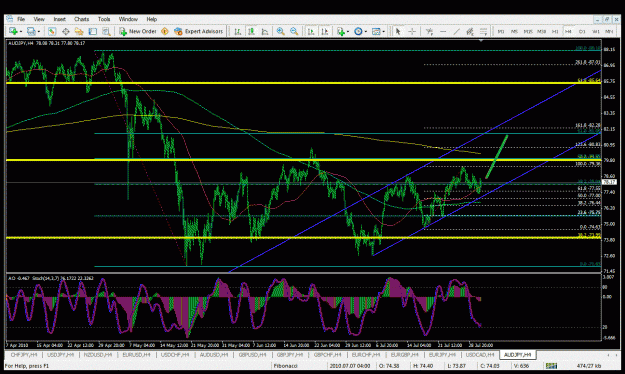Select the arrow Cursor tool
The image size is (625, 374).
click(x=398, y=31)
